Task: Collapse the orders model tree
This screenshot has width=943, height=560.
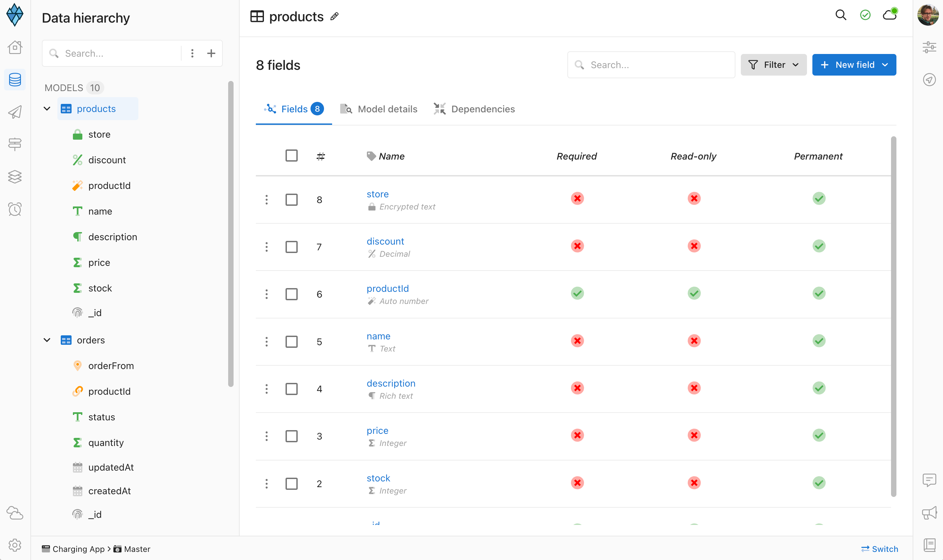Action: (47, 340)
